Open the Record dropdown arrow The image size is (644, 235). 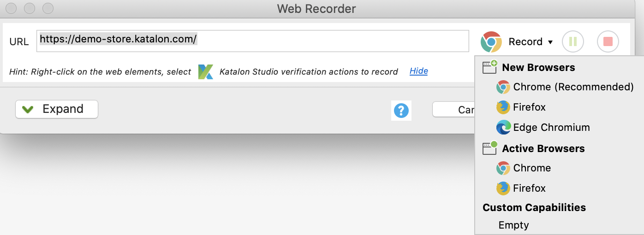(x=550, y=42)
